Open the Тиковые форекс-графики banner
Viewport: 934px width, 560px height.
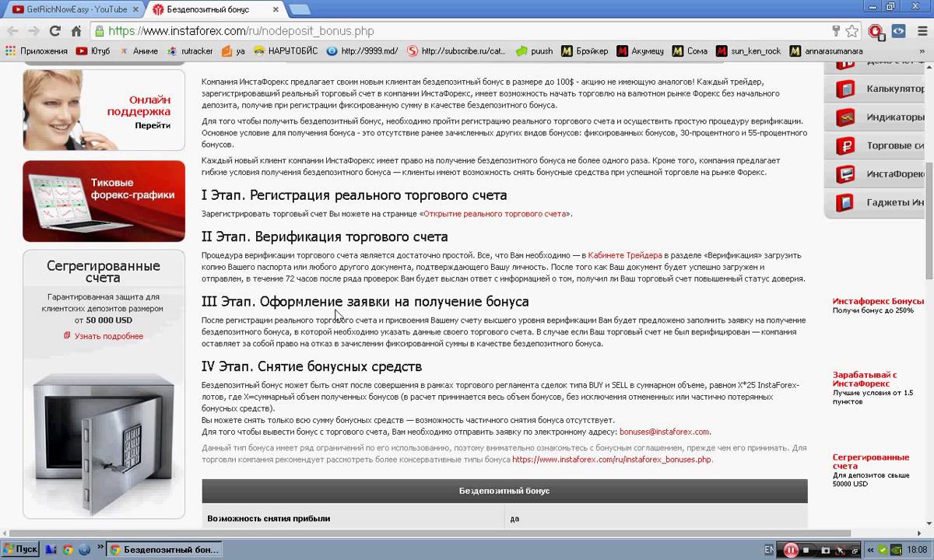104,201
